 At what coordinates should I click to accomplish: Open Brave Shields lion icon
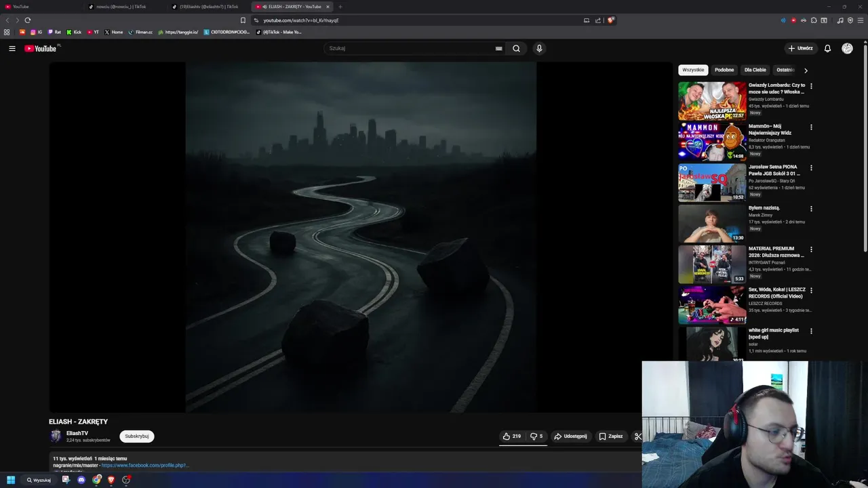(x=610, y=20)
